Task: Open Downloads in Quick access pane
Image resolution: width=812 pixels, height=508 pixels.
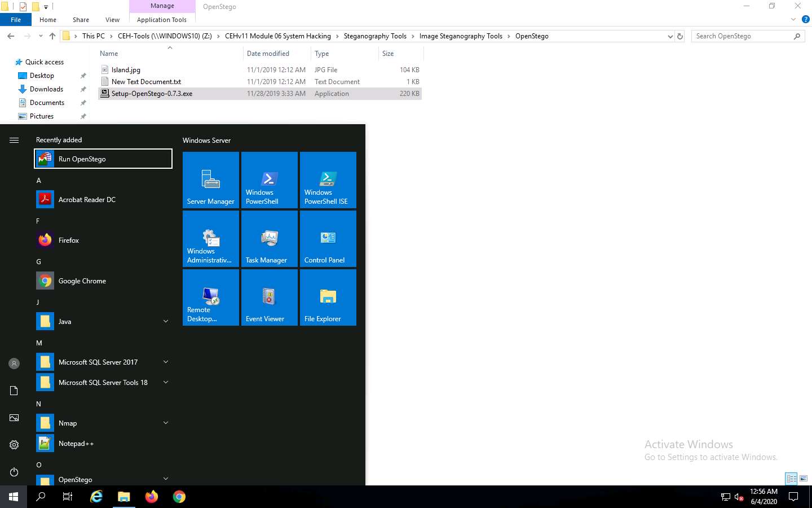Action: [x=46, y=89]
